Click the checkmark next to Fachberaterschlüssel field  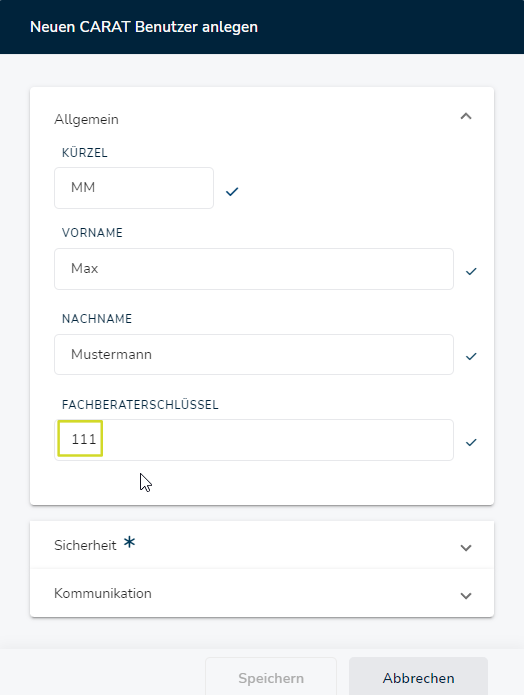471,442
